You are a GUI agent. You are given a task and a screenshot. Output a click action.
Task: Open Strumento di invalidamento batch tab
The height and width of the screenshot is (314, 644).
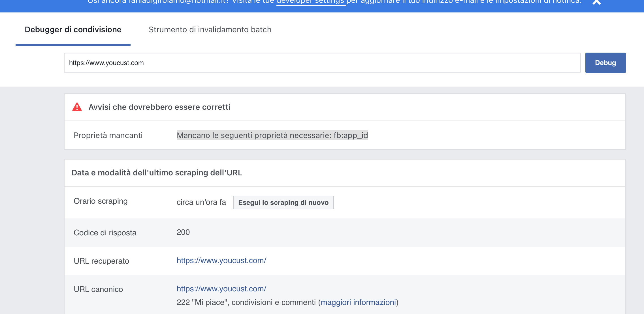[x=210, y=30]
